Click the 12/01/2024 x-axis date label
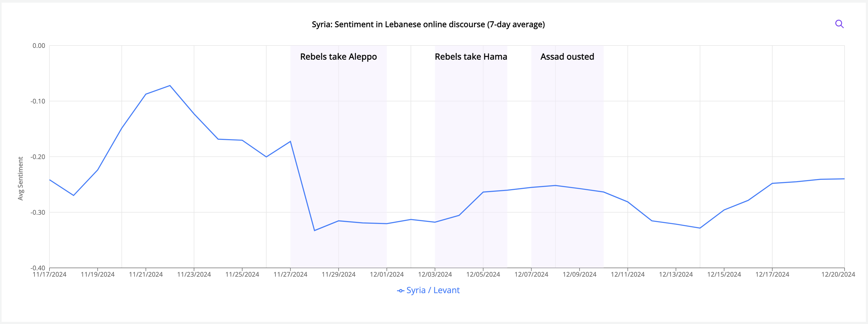Viewport: 868px width, 324px height. pyautogui.click(x=387, y=275)
